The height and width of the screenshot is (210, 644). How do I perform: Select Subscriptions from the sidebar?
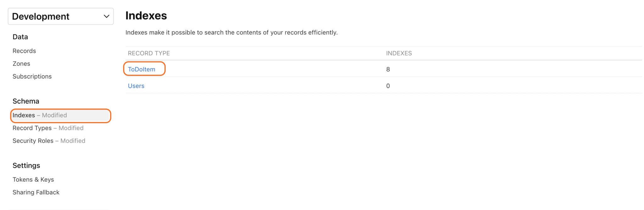(x=32, y=77)
